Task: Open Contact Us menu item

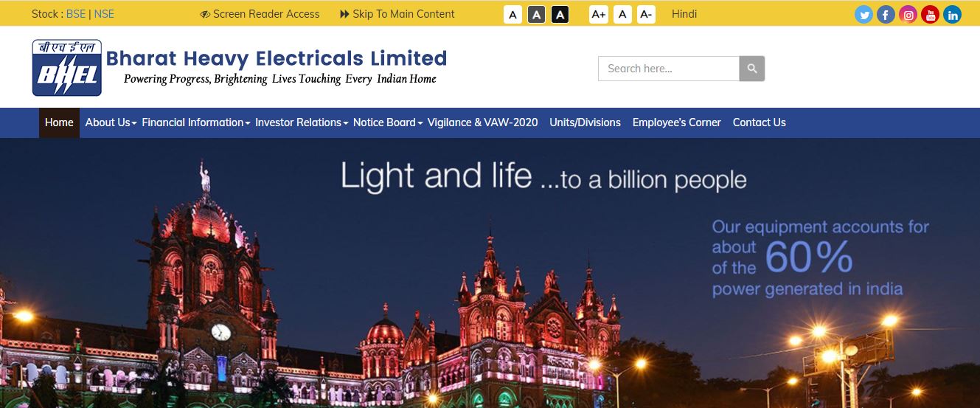Action: [759, 122]
